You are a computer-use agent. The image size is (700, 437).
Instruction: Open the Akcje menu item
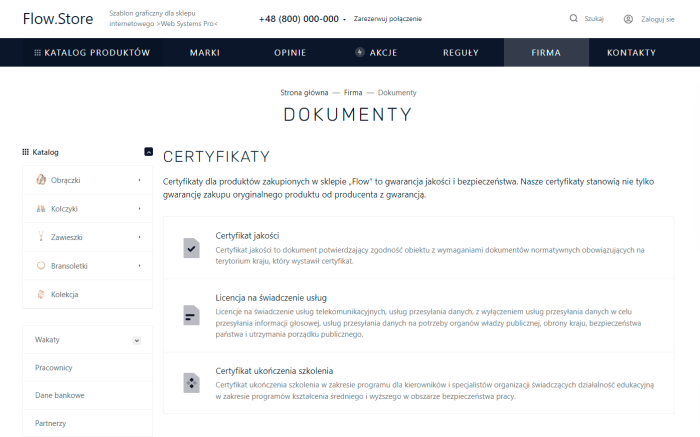[x=375, y=52]
